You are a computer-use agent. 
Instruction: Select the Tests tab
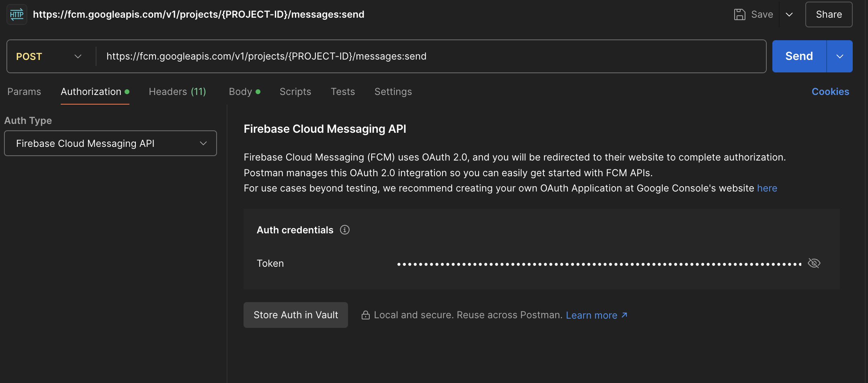click(x=343, y=92)
